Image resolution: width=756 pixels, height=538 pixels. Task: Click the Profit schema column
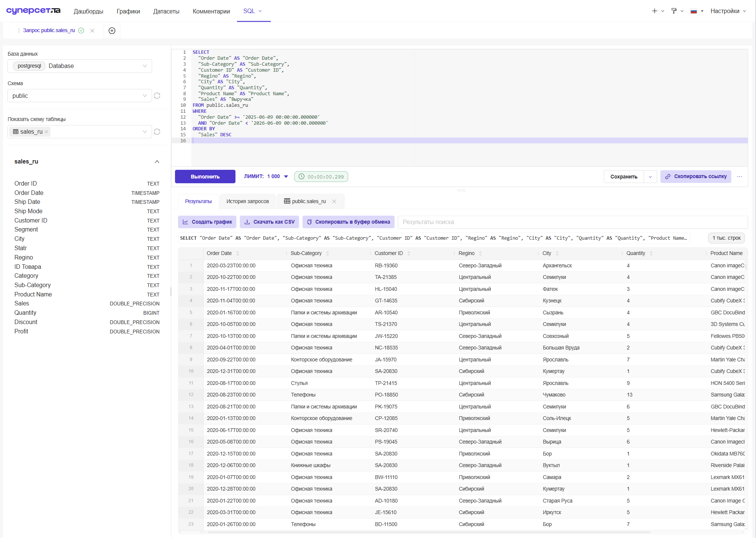[87, 331]
